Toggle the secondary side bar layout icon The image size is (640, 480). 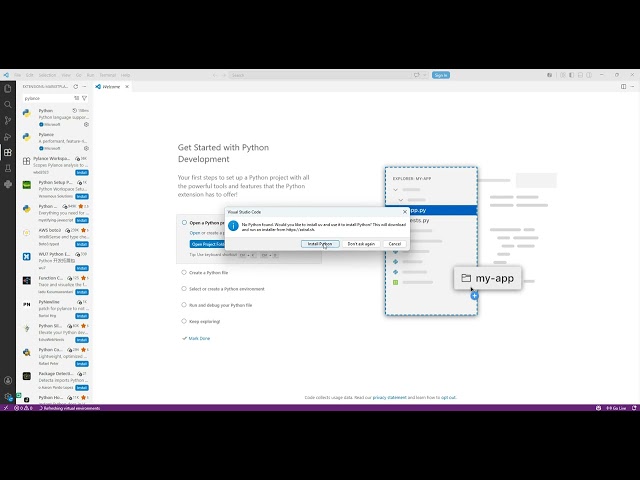589,75
